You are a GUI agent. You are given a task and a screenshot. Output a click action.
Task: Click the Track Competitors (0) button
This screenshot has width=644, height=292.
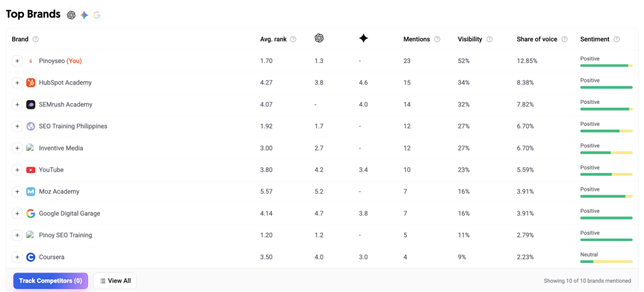coord(50,281)
